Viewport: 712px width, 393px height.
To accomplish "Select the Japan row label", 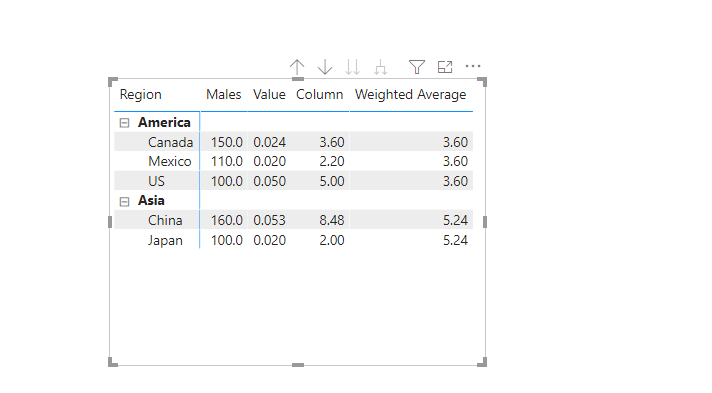I will [165, 240].
